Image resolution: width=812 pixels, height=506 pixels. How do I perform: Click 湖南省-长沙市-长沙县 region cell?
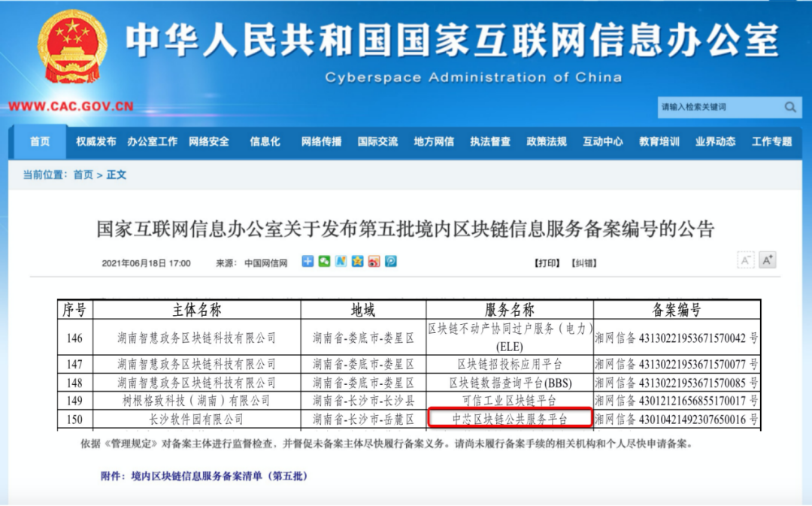[x=363, y=400]
